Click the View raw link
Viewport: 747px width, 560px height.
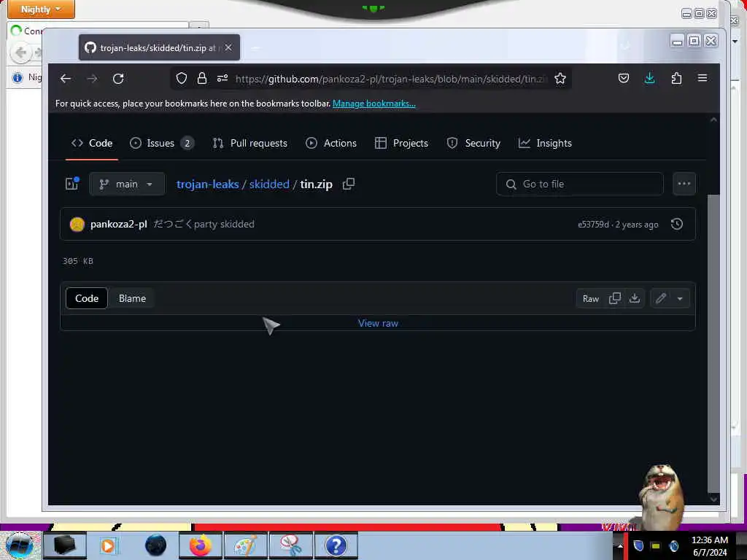(x=379, y=323)
